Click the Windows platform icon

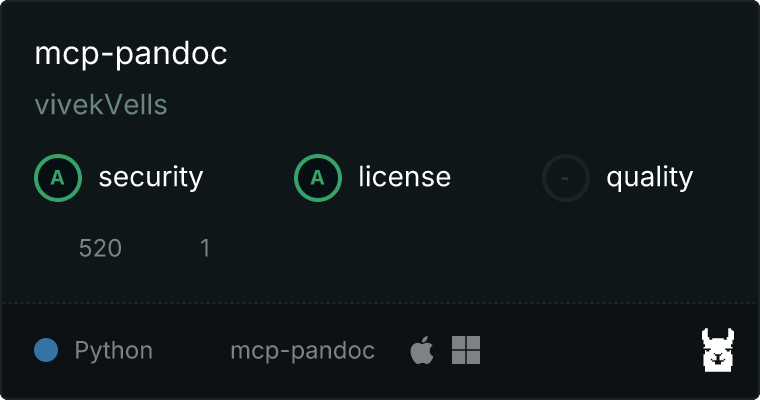pyautogui.click(x=466, y=350)
